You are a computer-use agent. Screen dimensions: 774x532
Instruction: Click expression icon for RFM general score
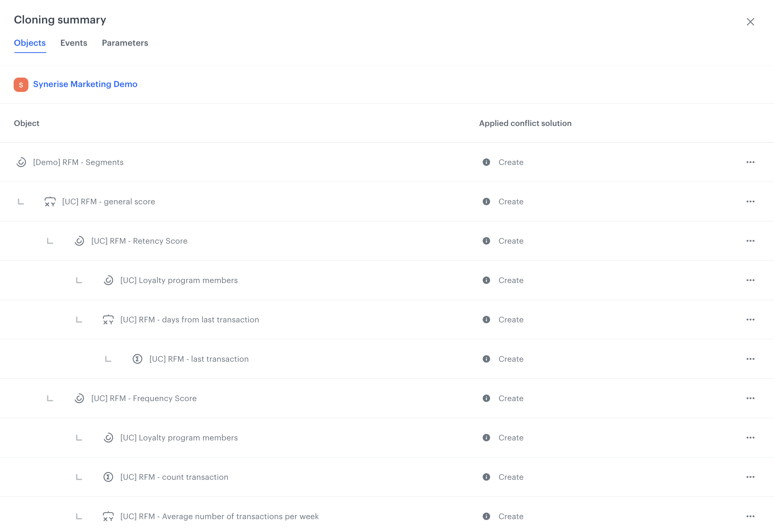50,202
